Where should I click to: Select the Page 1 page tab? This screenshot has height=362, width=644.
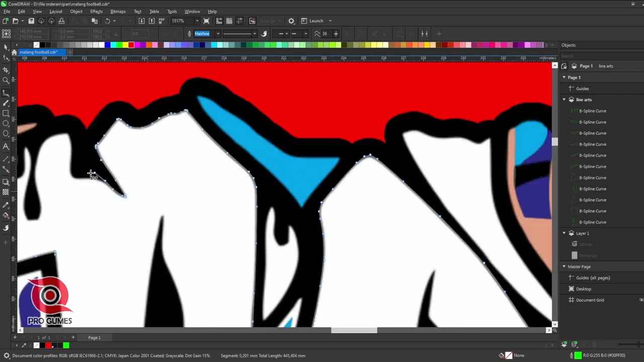tap(95, 337)
